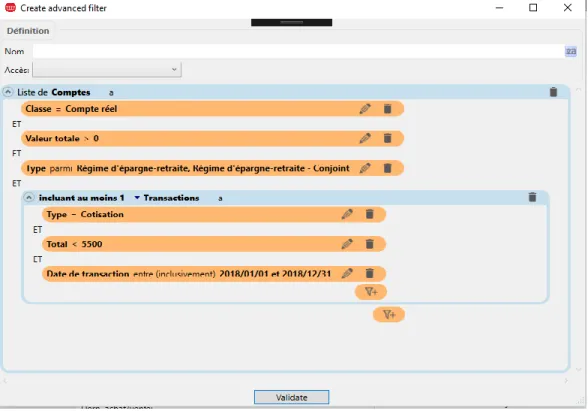Focus the Nom input field
588x411 pixels.
[298, 51]
